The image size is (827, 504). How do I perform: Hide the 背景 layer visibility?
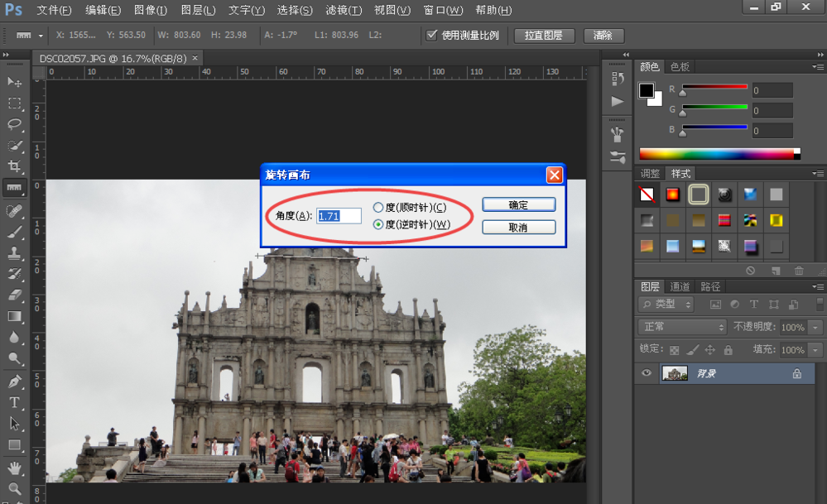(647, 373)
